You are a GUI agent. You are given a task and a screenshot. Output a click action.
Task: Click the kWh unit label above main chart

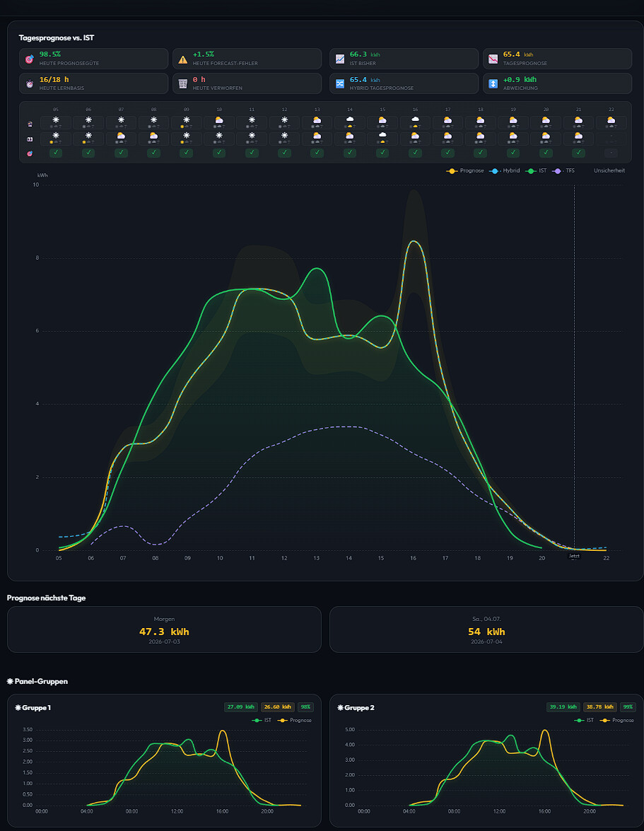[42, 175]
